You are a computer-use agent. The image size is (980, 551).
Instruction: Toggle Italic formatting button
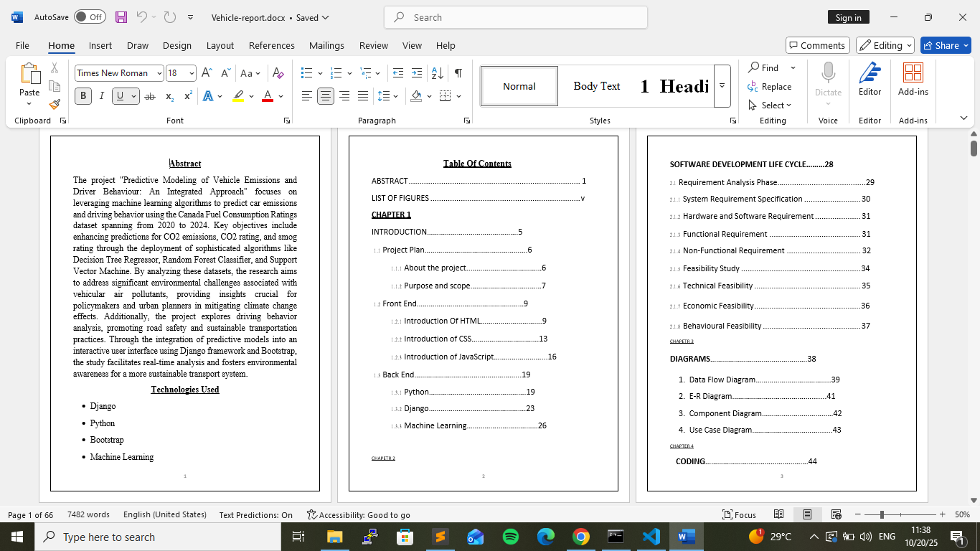pos(102,96)
